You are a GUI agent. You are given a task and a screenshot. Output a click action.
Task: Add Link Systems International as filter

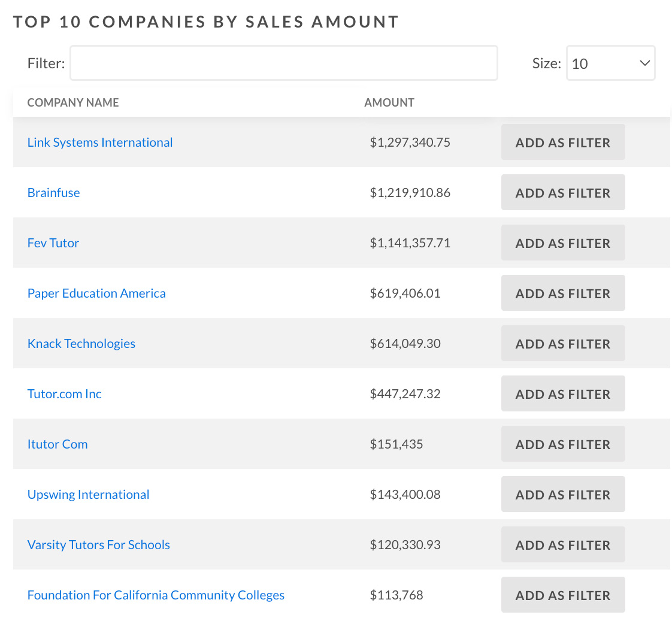(562, 143)
